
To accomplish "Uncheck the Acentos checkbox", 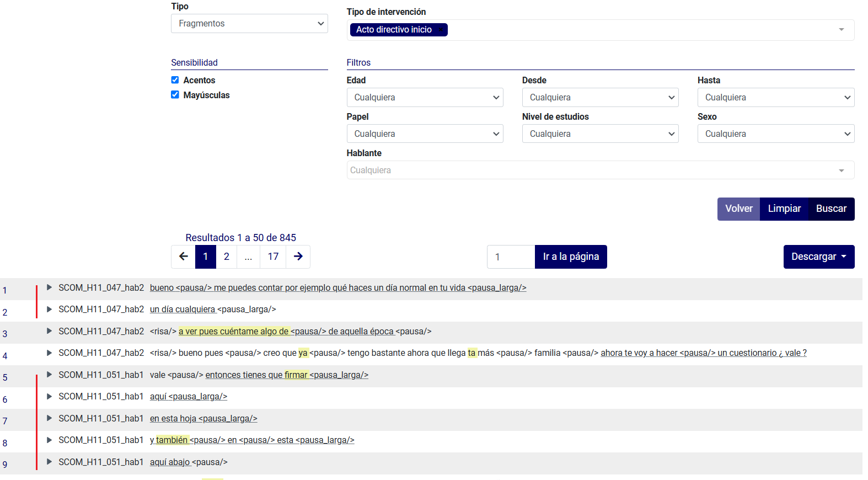I will click(175, 80).
